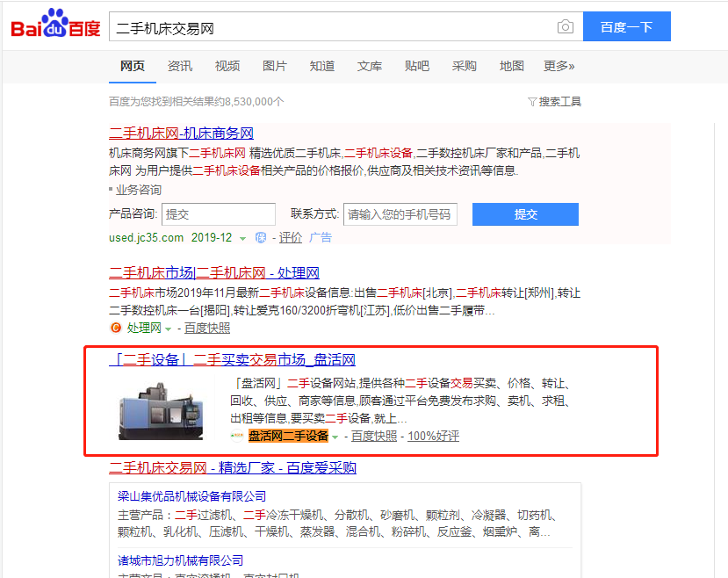Click the 盘活网 site favicon
The width and height of the screenshot is (728, 578).
(237, 436)
